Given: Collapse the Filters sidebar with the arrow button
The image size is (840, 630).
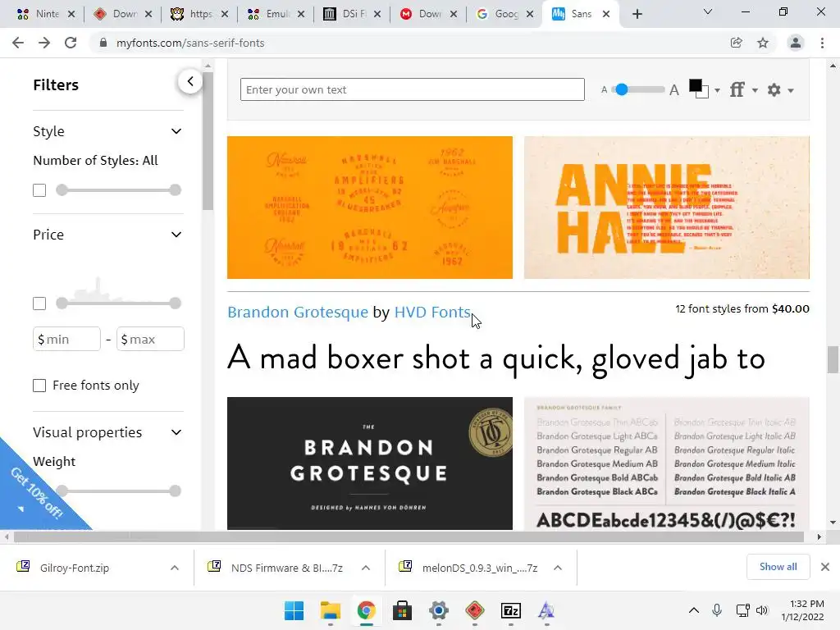Looking at the screenshot, I should (190, 81).
